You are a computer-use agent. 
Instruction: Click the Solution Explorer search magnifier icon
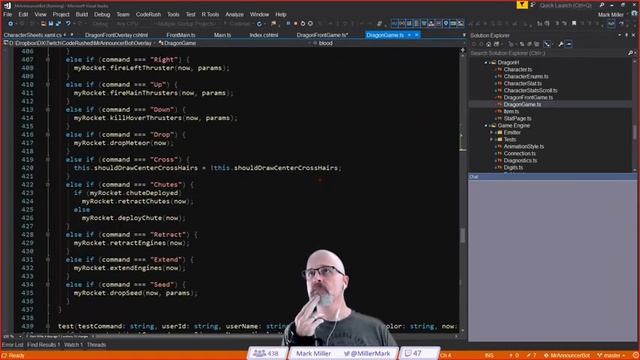tap(630, 53)
